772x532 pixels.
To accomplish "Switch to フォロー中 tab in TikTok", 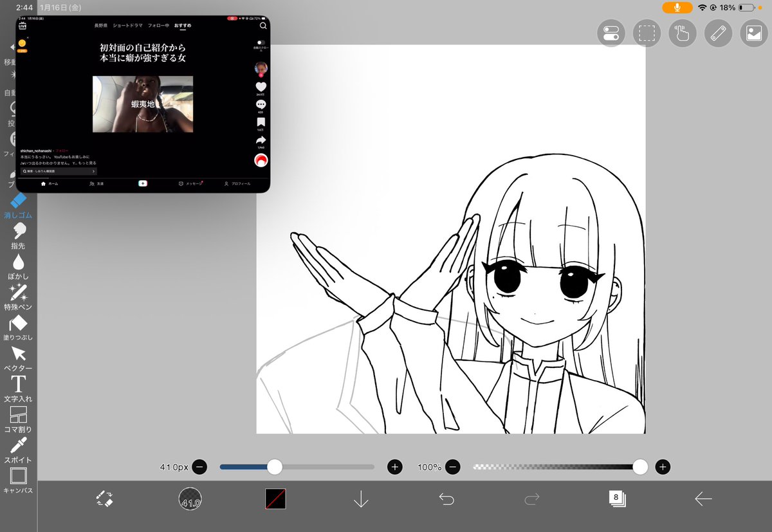I will click(x=158, y=26).
